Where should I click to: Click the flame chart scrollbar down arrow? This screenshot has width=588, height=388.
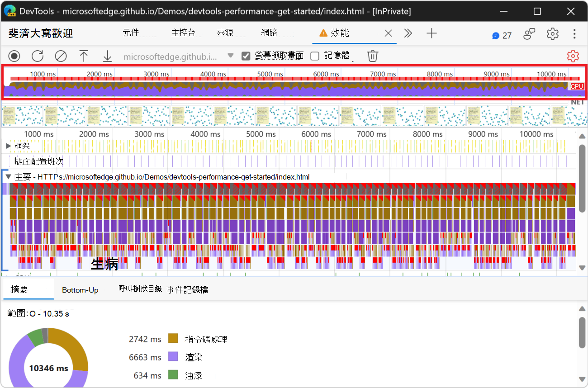point(582,268)
